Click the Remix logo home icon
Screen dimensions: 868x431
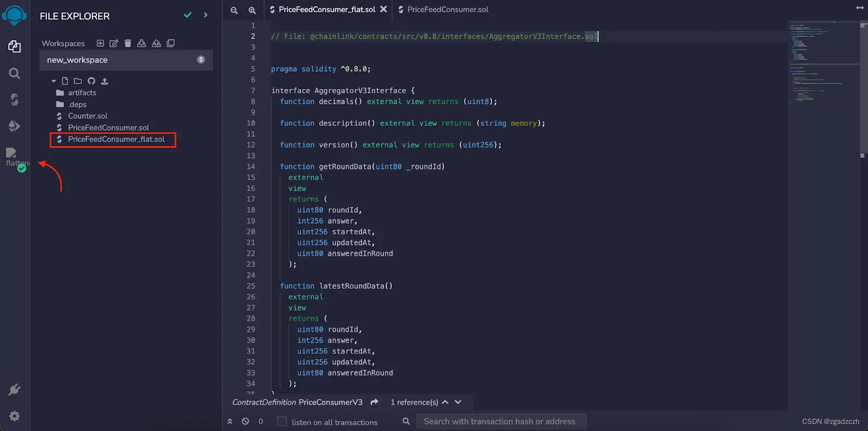[15, 15]
